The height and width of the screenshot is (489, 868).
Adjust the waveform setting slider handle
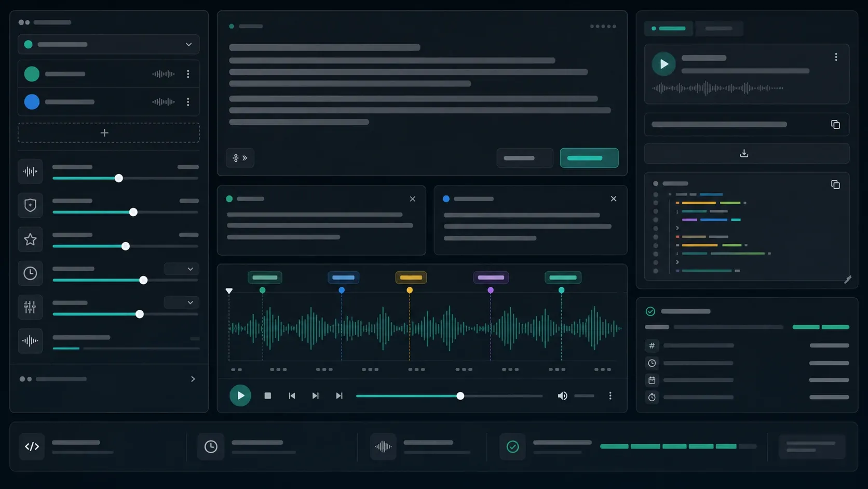click(119, 178)
